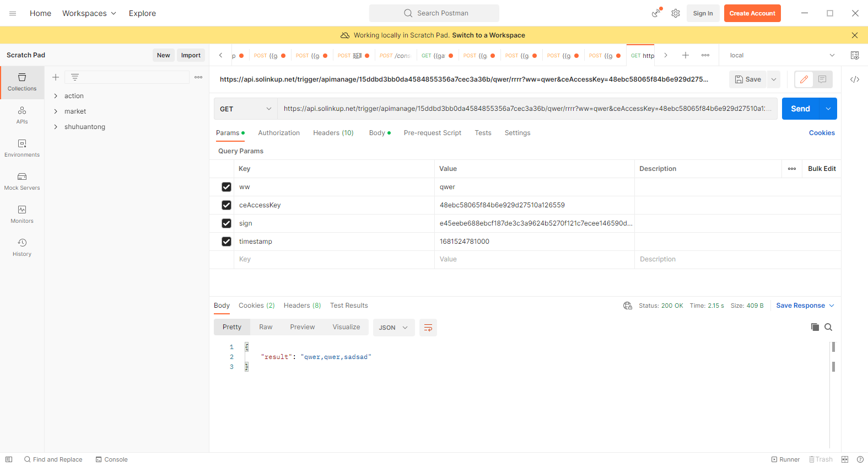The height and width of the screenshot is (466, 868).
Task: Open the Monitors sidebar panel
Action: pyautogui.click(x=22, y=215)
